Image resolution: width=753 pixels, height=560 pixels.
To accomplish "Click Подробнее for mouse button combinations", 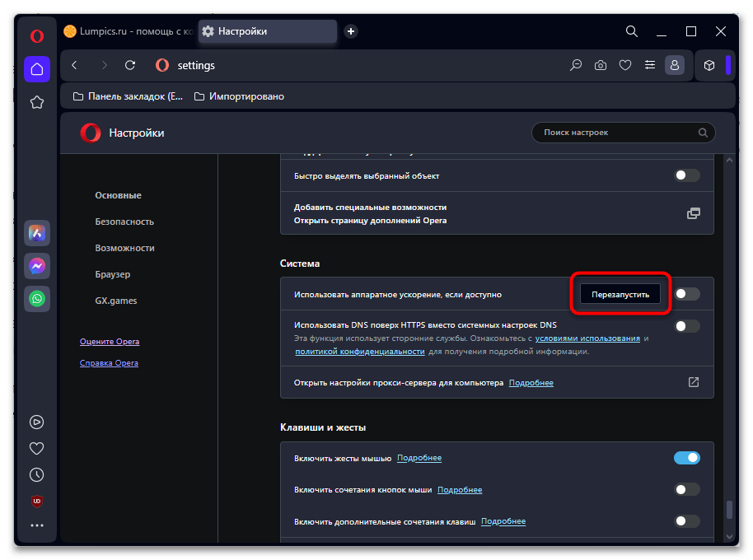I will tap(460, 490).
